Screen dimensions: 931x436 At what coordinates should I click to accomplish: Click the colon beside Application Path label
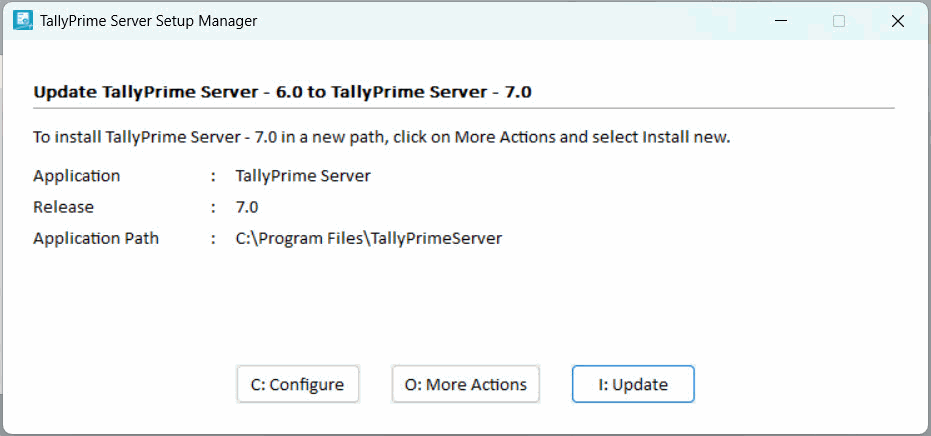[x=213, y=239]
